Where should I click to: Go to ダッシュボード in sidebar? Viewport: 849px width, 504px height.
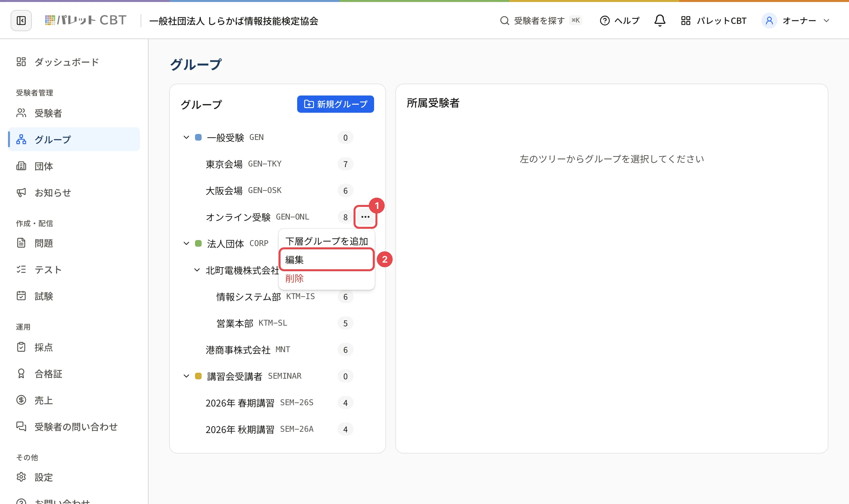[74, 62]
